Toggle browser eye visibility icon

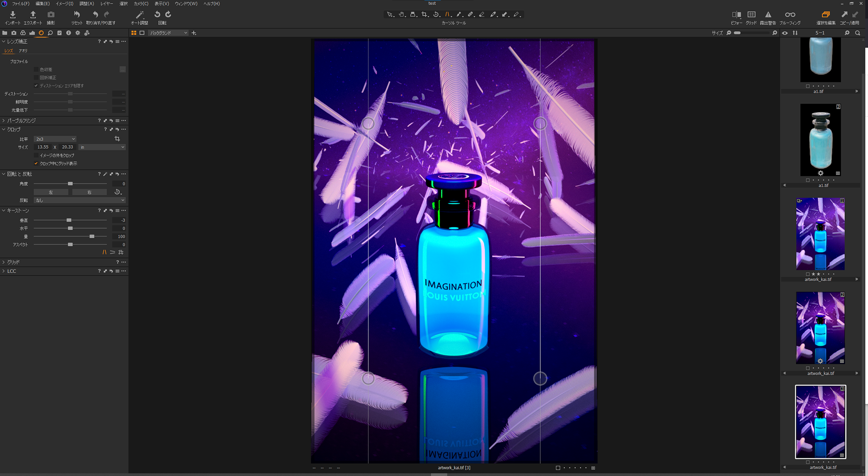tap(785, 33)
